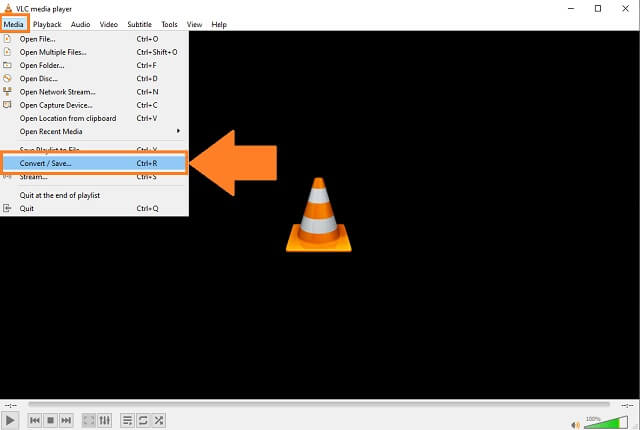This screenshot has height=430, width=640.
Task: Open the Tools menu
Action: (x=169, y=24)
